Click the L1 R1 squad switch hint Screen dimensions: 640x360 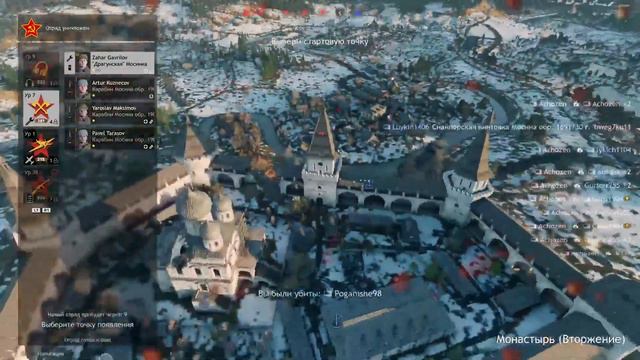coord(41,210)
